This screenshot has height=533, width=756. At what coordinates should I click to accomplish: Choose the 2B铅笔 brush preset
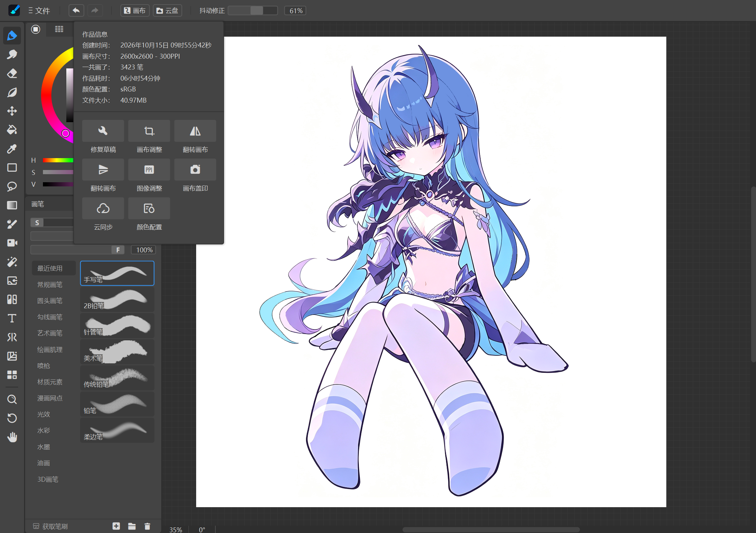[x=117, y=299]
